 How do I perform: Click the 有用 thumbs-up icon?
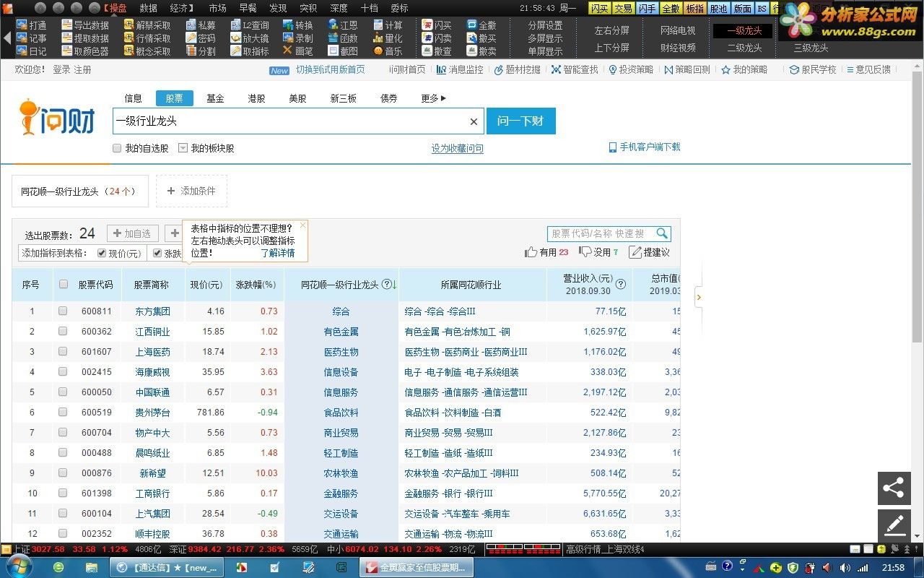pos(531,252)
